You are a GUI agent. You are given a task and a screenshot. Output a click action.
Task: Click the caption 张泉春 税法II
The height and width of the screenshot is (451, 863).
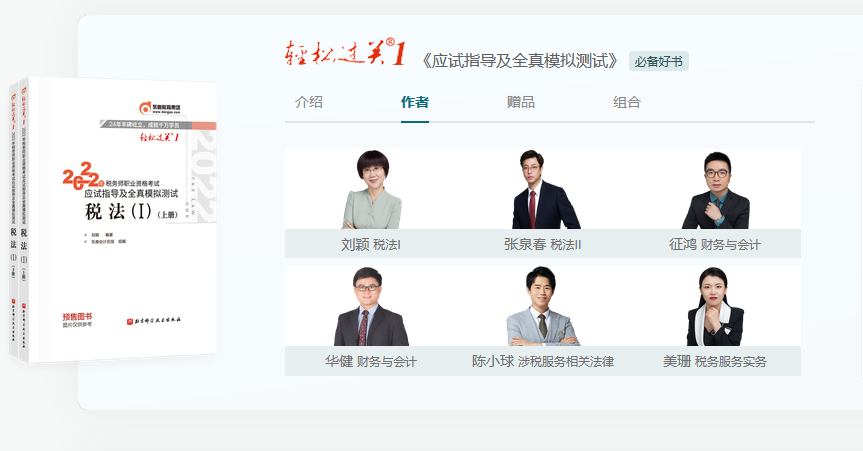click(543, 244)
